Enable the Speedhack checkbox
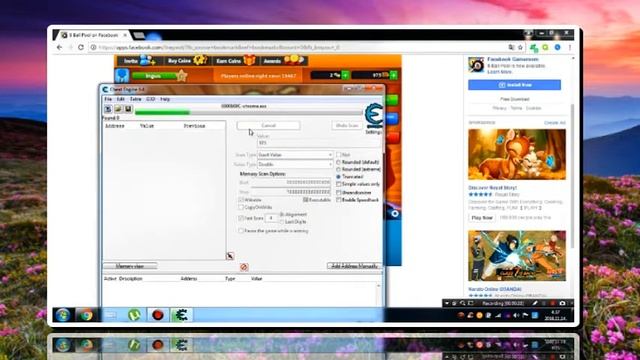Image resolution: width=640 pixels, height=360 pixels. coord(338,200)
